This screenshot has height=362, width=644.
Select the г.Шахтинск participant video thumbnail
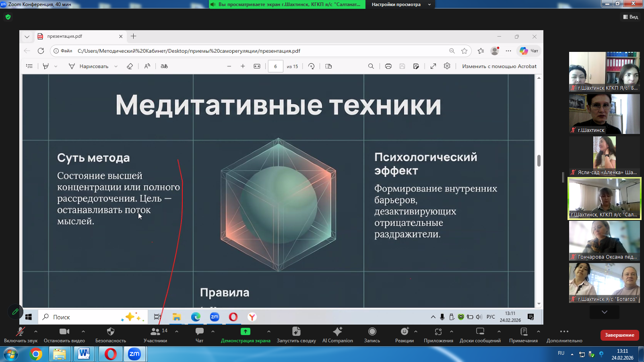tap(604, 114)
